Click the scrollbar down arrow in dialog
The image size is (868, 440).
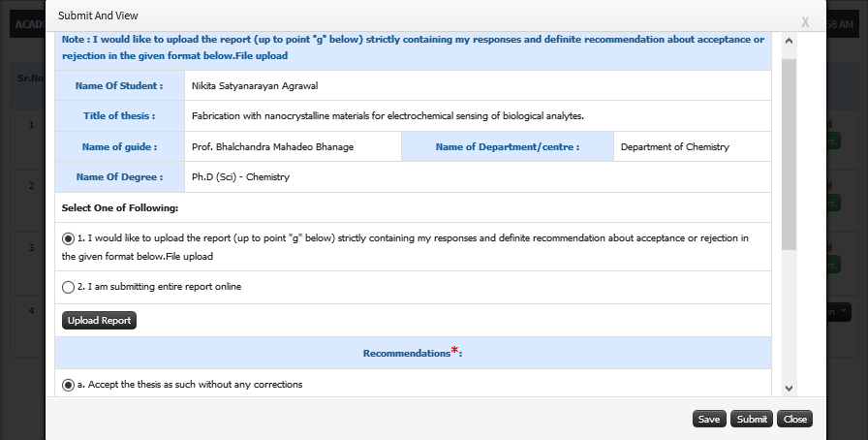789,389
